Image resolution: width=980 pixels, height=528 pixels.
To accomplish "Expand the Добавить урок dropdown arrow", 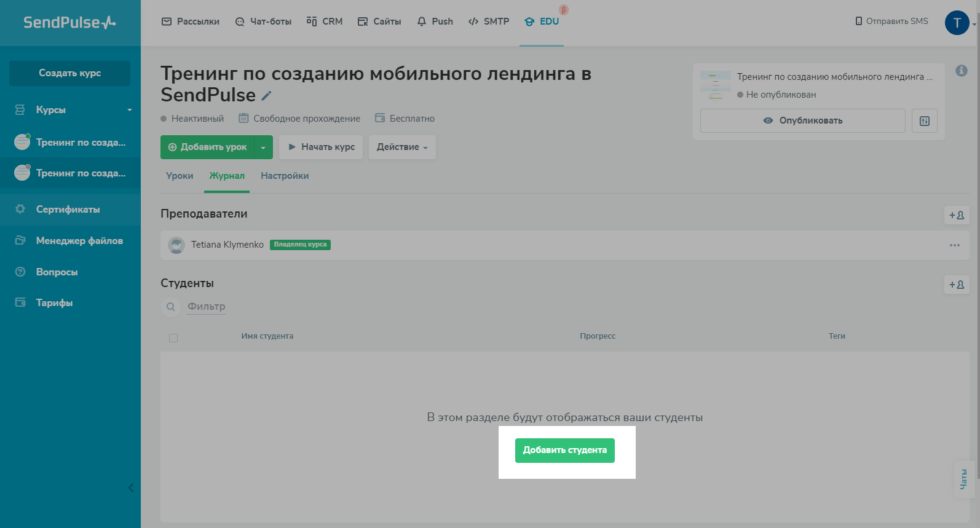I will [x=263, y=148].
